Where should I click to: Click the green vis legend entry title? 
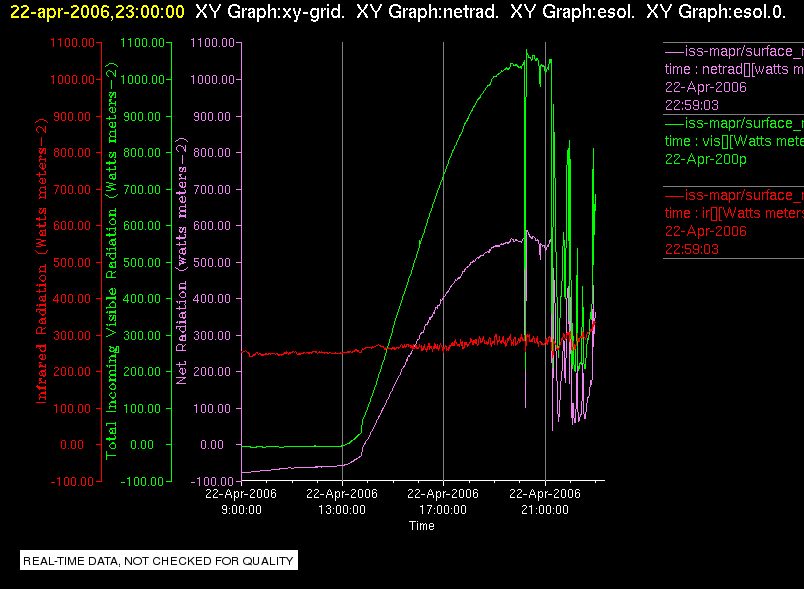[734, 123]
